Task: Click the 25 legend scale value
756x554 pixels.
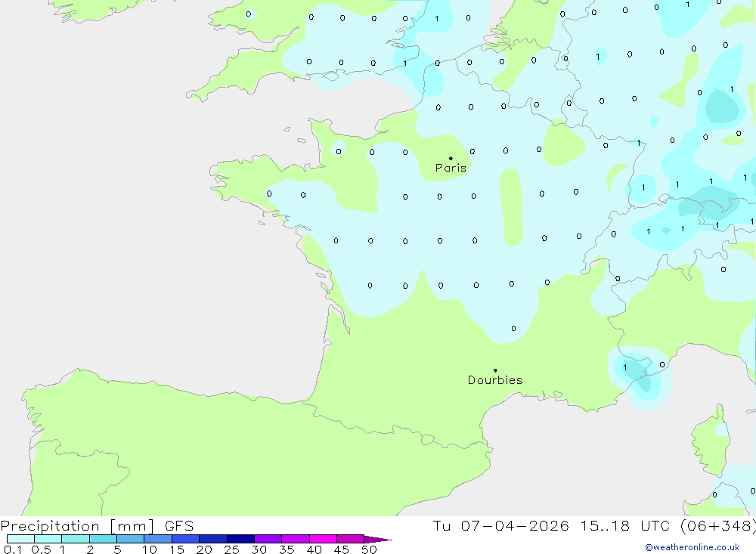Action: [x=231, y=549]
